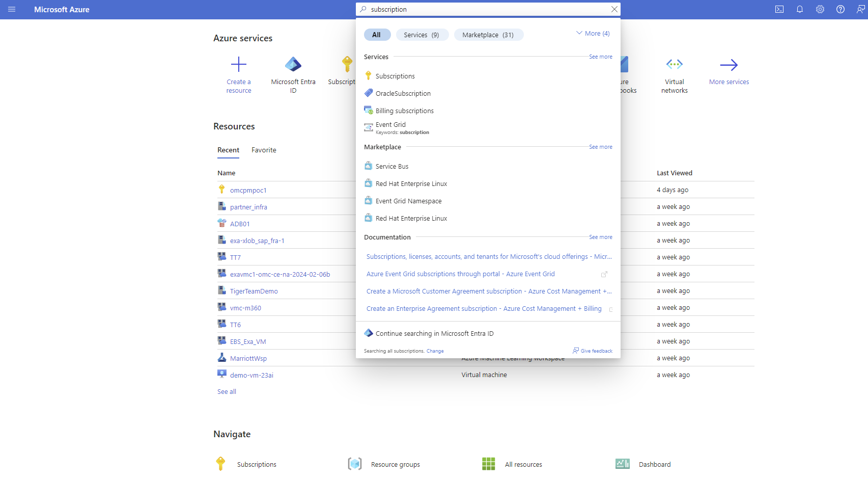
Task: Open resource exa-xlob_sap_fra-1
Action: (x=257, y=241)
